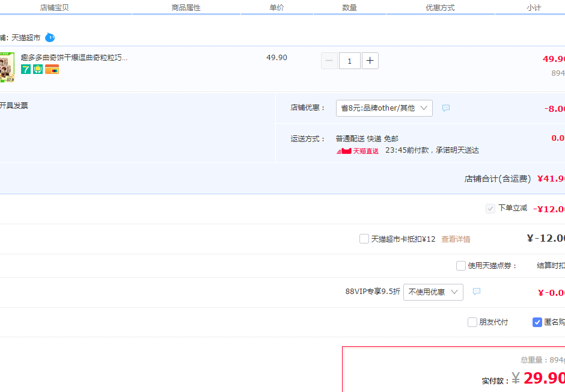Click 普通配送 快递 免邮 shipping text

tap(367, 139)
